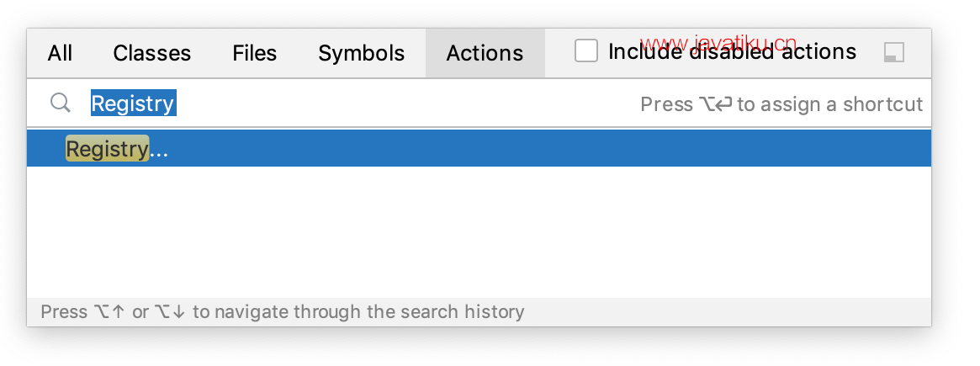Select the Files tab
Viewport: 980px width, 366px height.
point(254,53)
